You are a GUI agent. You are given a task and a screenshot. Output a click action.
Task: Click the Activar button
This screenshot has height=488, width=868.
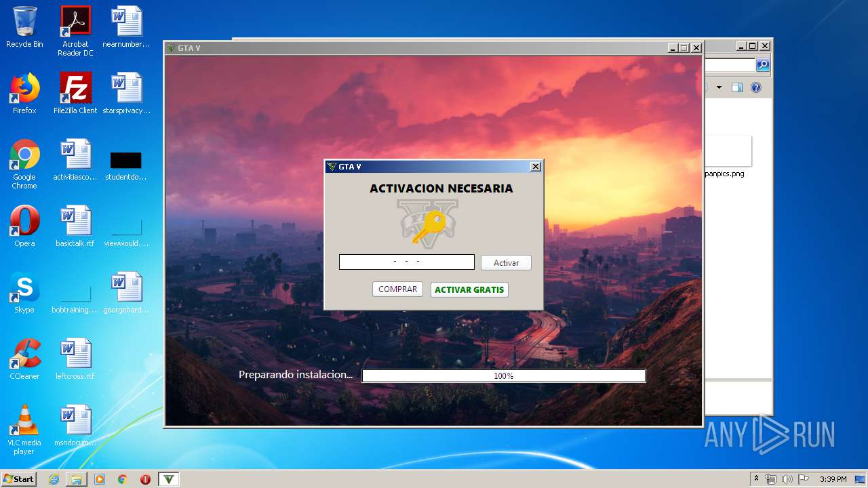pyautogui.click(x=506, y=262)
